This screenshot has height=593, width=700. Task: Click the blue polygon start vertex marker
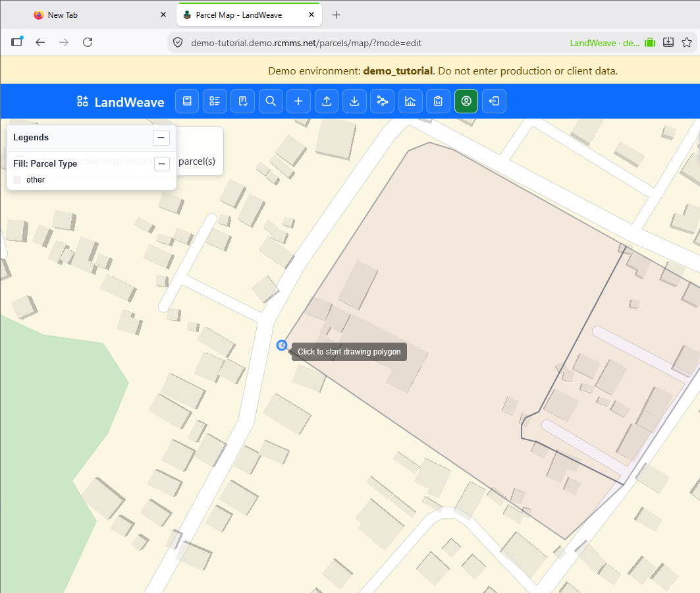click(x=282, y=345)
